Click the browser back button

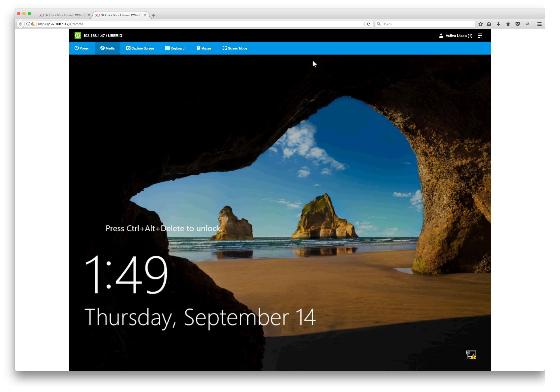tap(21, 24)
